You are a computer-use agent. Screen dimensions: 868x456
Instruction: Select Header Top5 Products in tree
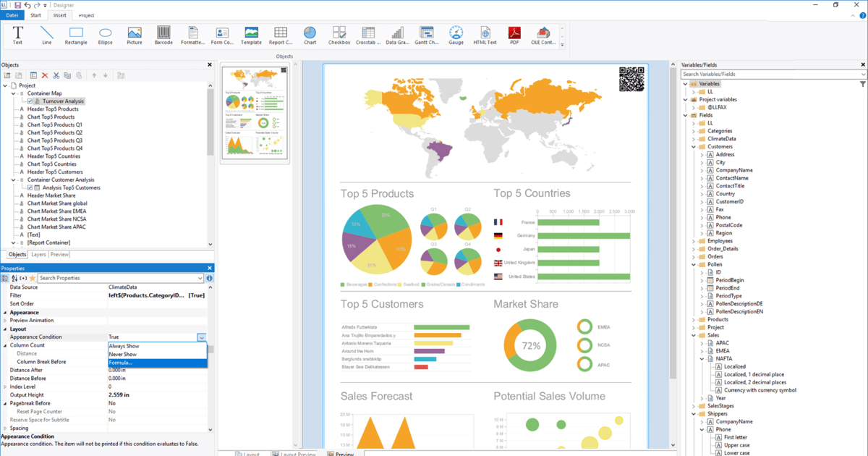point(53,109)
